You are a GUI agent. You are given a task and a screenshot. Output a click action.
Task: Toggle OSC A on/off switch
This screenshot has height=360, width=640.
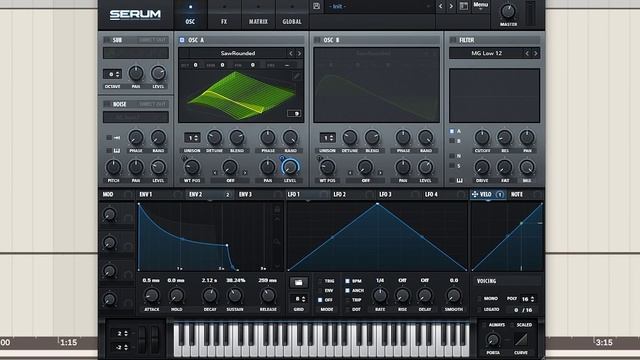click(x=182, y=40)
